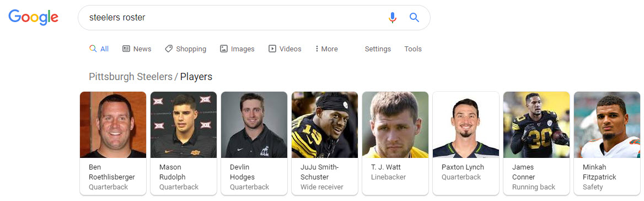Show search Tools options
The height and width of the screenshot is (201, 644).
[413, 49]
